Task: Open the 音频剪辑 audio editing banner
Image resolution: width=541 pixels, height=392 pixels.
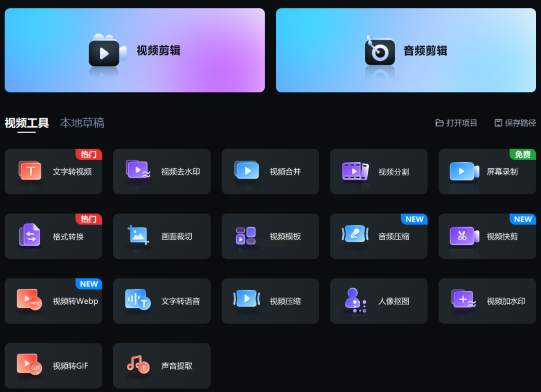Action: click(406, 50)
